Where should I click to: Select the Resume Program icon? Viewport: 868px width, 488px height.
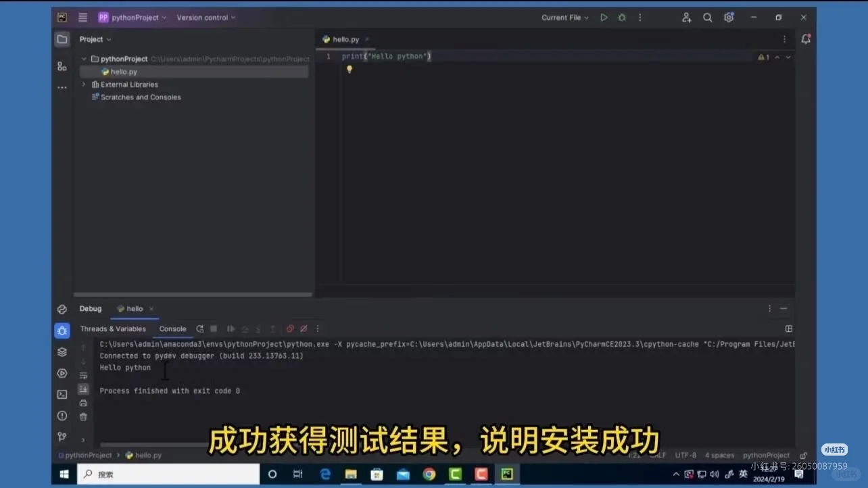[230, 328]
